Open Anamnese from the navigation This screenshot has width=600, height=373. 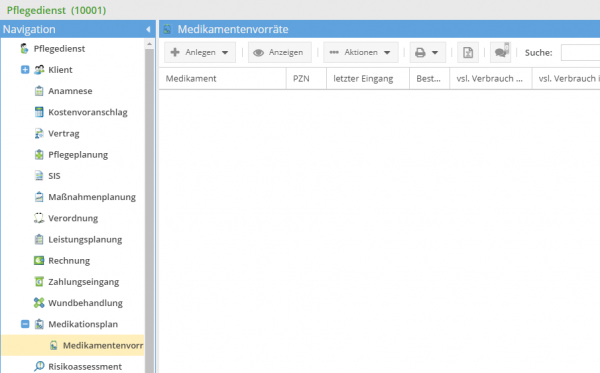[70, 91]
